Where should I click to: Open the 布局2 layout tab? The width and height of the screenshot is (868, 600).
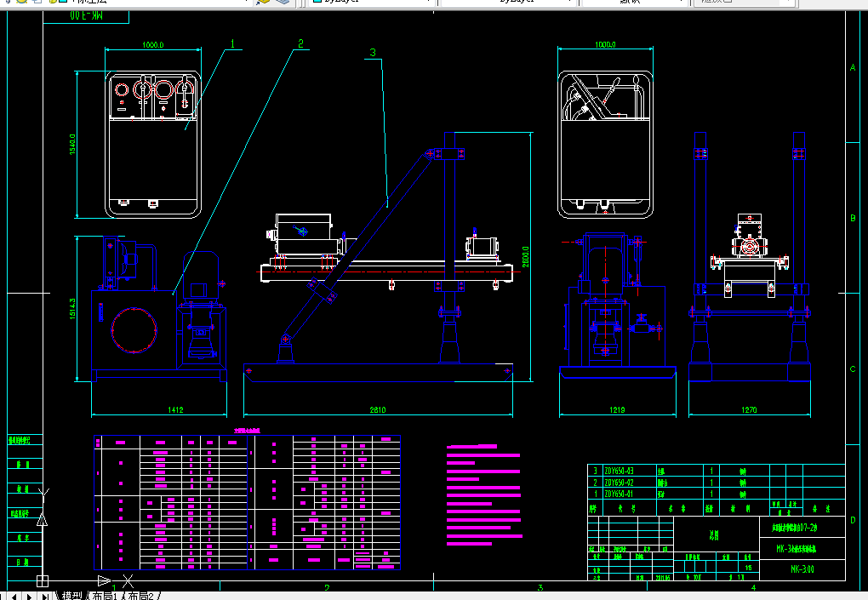140,596
